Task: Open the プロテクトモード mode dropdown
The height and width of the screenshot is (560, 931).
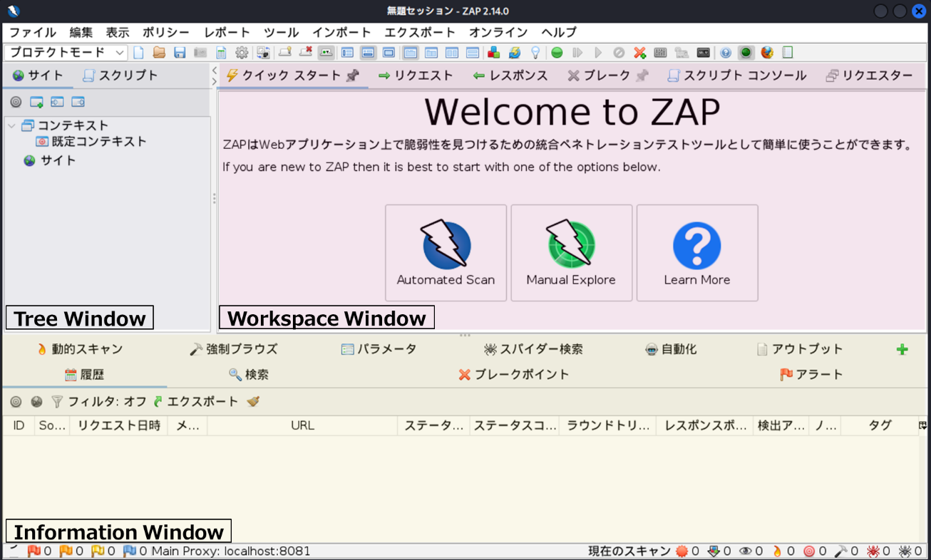Action: 66,53
